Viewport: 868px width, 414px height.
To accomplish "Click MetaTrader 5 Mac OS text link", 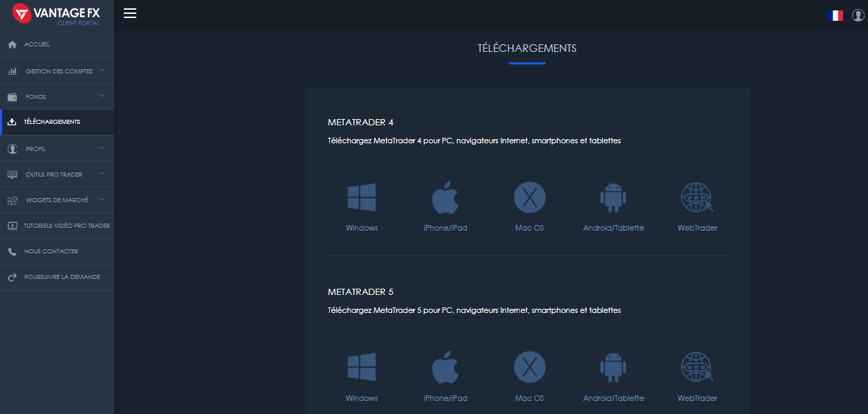I will tap(530, 398).
